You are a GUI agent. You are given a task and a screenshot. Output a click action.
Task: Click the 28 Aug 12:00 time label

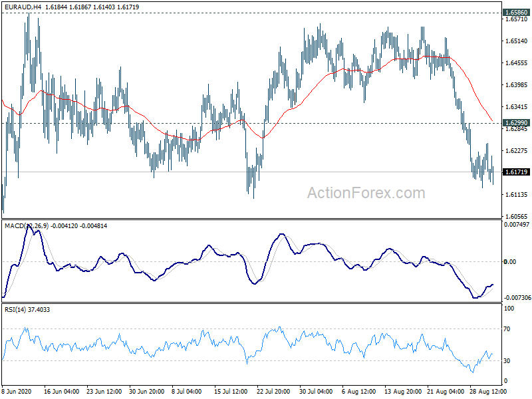coord(488,392)
